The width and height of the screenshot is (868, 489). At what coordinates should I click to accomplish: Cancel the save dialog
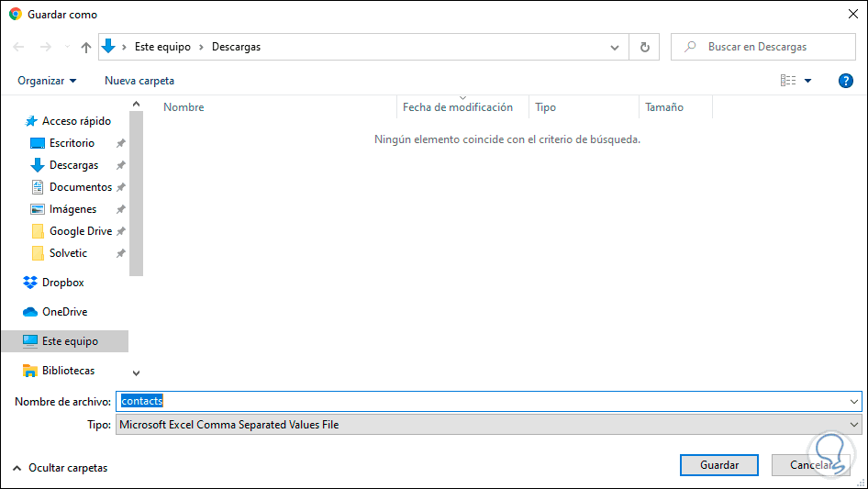click(810, 465)
